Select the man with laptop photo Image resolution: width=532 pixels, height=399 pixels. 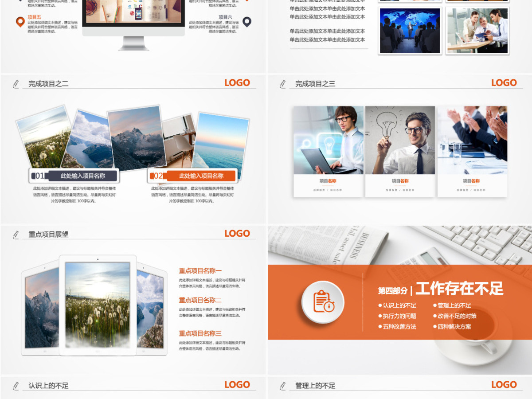[328, 140]
